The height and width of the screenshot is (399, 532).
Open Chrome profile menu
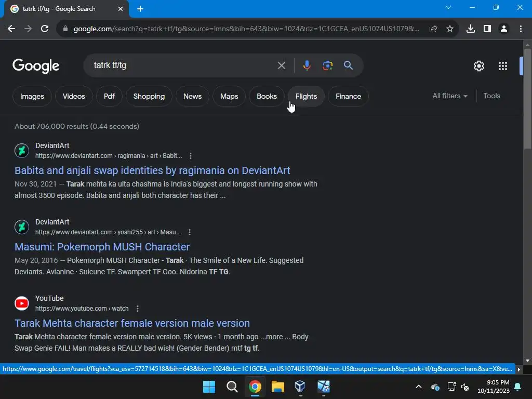(x=504, y=29)
